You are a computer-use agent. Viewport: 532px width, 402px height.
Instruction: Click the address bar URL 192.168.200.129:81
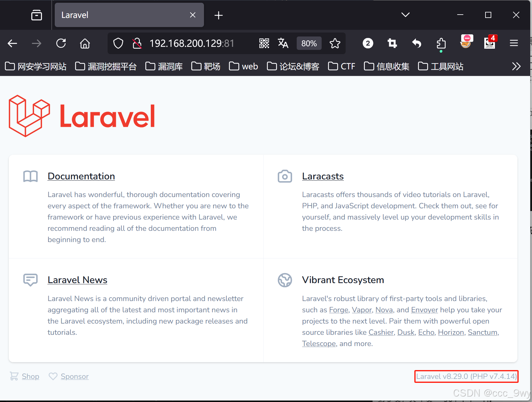coord(192,43)
